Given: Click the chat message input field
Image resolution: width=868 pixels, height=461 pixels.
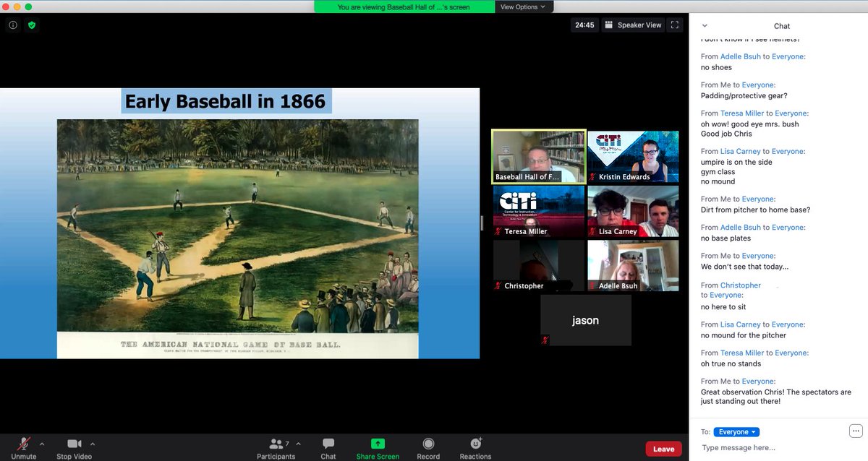Looking at the screenshot, I should pyautogui.click(x=778, y=448).
